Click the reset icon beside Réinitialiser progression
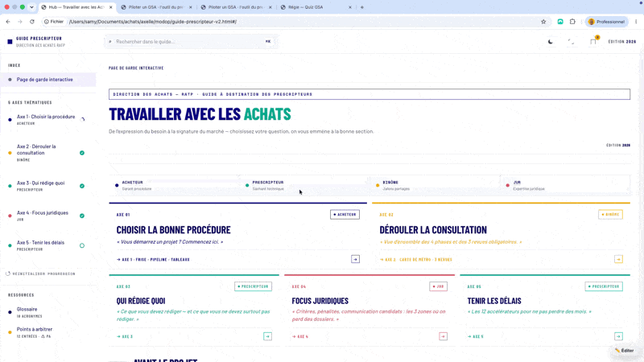644x362 pixels. click(8, 274)
